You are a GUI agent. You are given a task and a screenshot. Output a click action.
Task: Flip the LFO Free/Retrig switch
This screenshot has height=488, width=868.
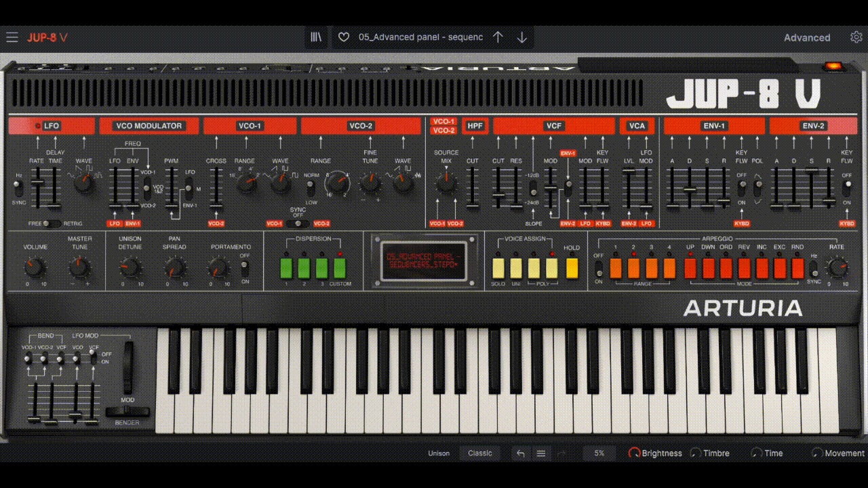tap(50, 223)
